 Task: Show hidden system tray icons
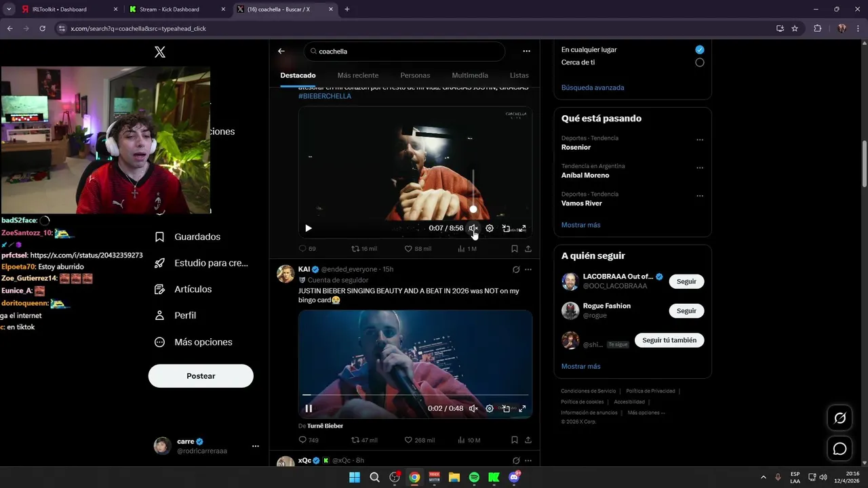[763, 477]
